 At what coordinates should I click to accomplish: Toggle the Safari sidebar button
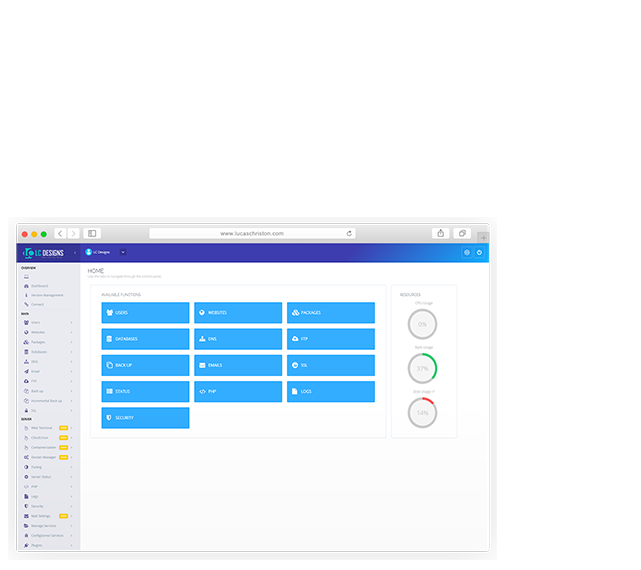(x=92, y=233)
